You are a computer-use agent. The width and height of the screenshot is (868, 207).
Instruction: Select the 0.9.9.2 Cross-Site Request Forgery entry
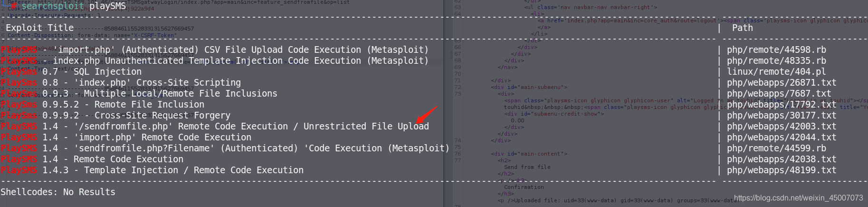click(x=115, y=115)
